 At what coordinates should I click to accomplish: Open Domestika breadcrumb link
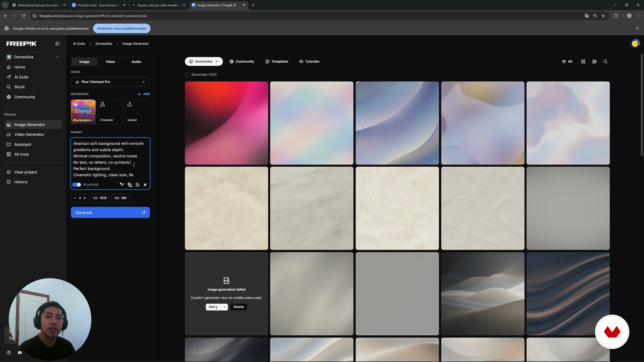point(104,44)
